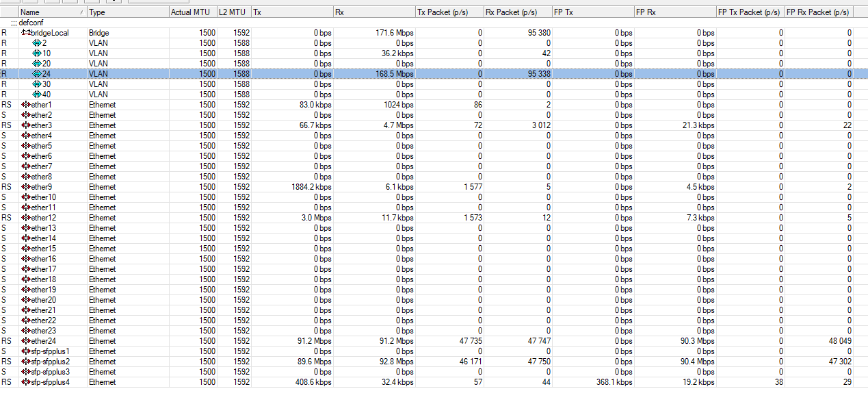This screenshot has height=402, width=868.
Task: Click the highlighted VLAN 24 icon
Action: (x=37, y=74)
